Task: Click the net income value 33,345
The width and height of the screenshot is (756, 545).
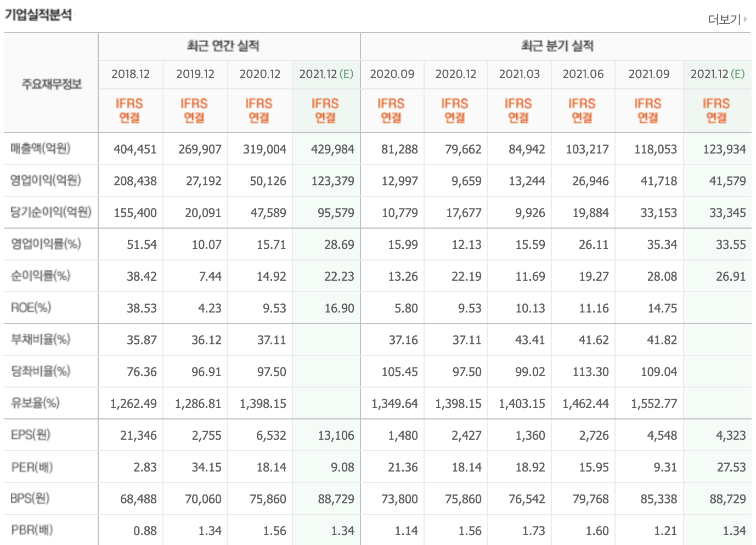Action: click(727, 213)
